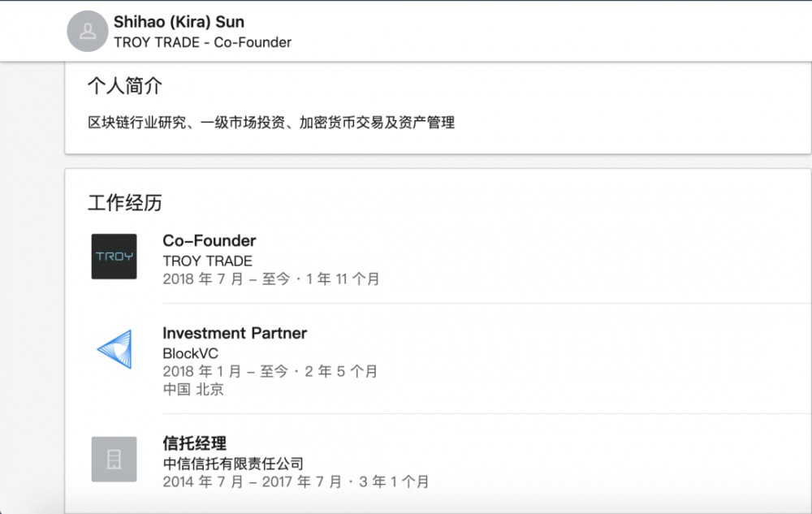Open the grey company placeholder thumbnail
Image resolution: width=812 pixels, height=514 pixels.
click(114, 459)
